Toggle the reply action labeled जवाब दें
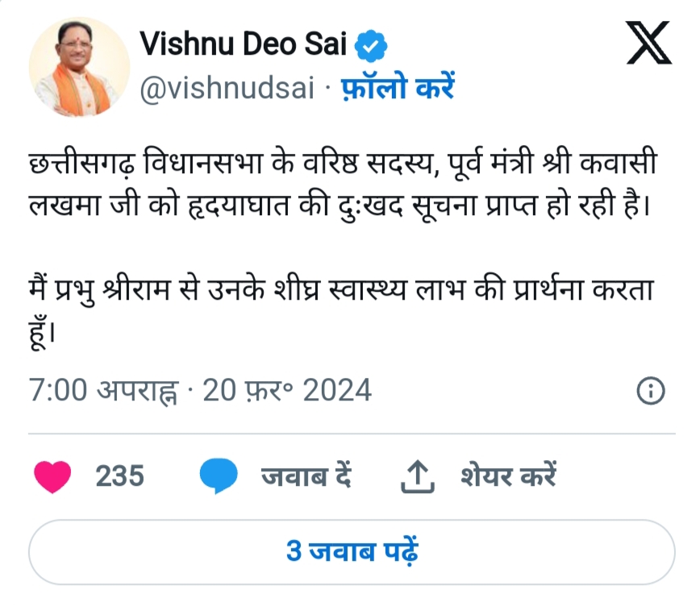The height and width of the screenshot is (606, 700). coord(306,475)
